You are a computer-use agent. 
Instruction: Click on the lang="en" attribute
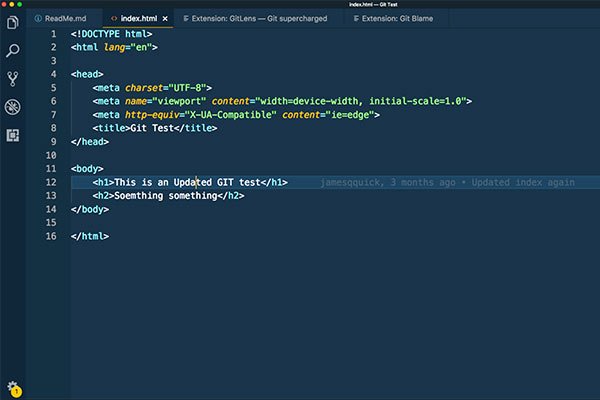128,47
